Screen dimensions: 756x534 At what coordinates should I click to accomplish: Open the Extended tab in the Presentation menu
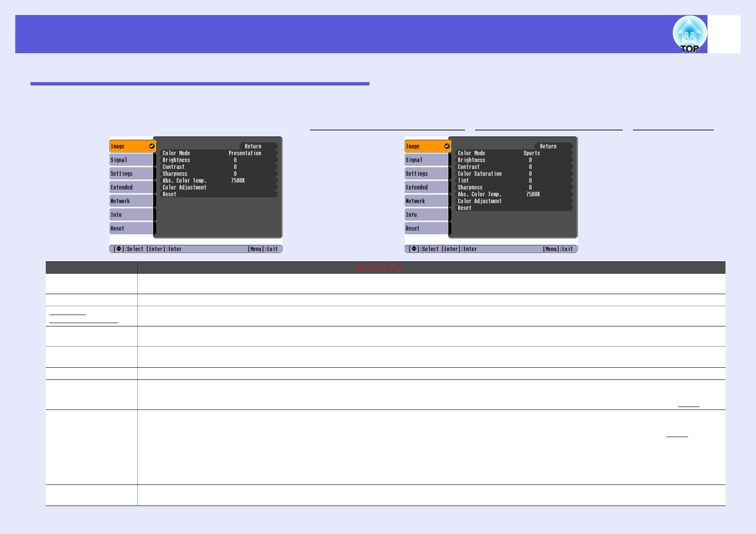pyautogui.click(x=132, y=187)
